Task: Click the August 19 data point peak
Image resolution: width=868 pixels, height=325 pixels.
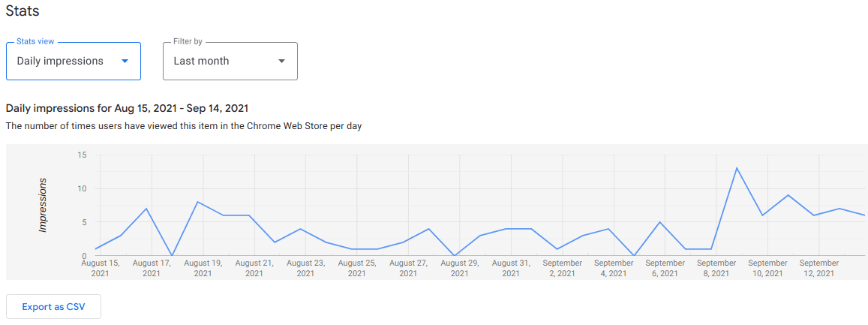Action: pos(197,202)
